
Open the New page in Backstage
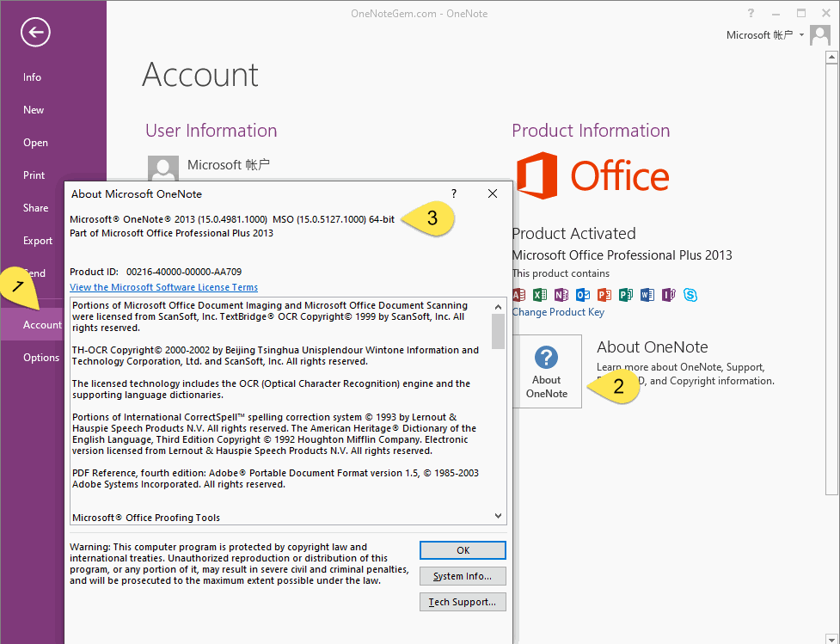34,110
